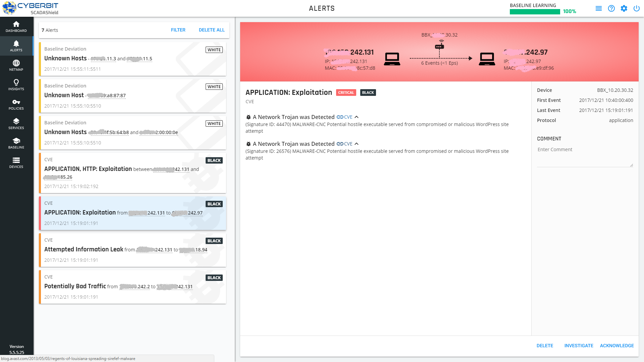Collapse the second Network Trojan detection details
The image size is (644, 362).
[x=357, y=144]
